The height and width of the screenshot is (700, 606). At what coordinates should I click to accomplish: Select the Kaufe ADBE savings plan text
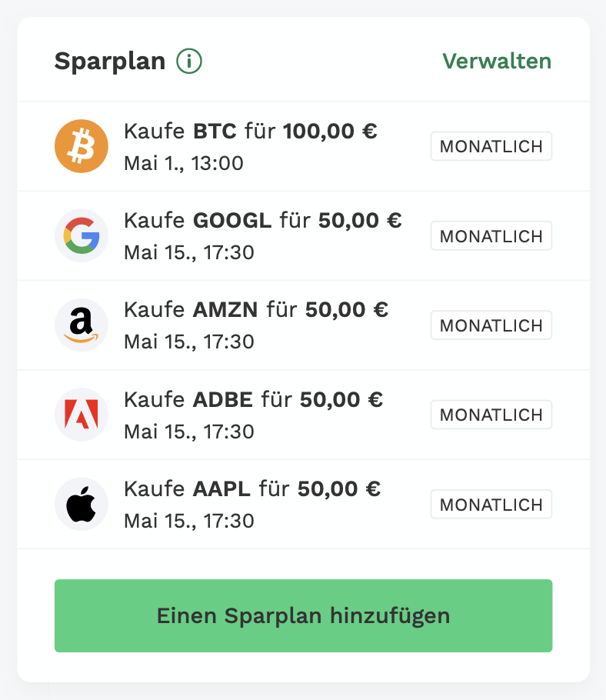tap(253, 400)
